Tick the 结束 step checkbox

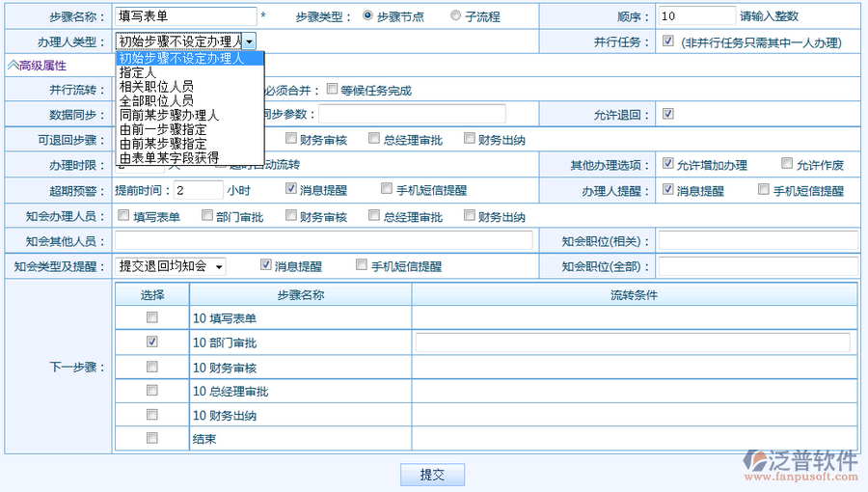(x=151, y=439)
